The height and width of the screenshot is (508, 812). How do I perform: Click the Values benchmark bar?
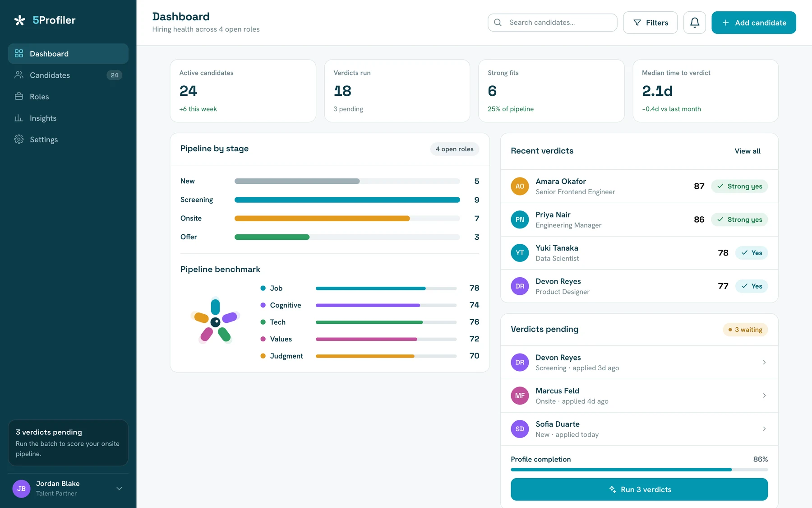(x=386, y=339)
